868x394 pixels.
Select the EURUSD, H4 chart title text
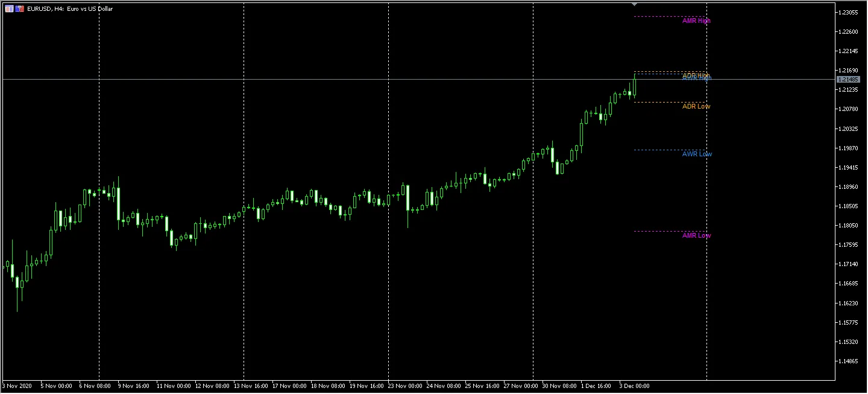(x=71, y=9)
